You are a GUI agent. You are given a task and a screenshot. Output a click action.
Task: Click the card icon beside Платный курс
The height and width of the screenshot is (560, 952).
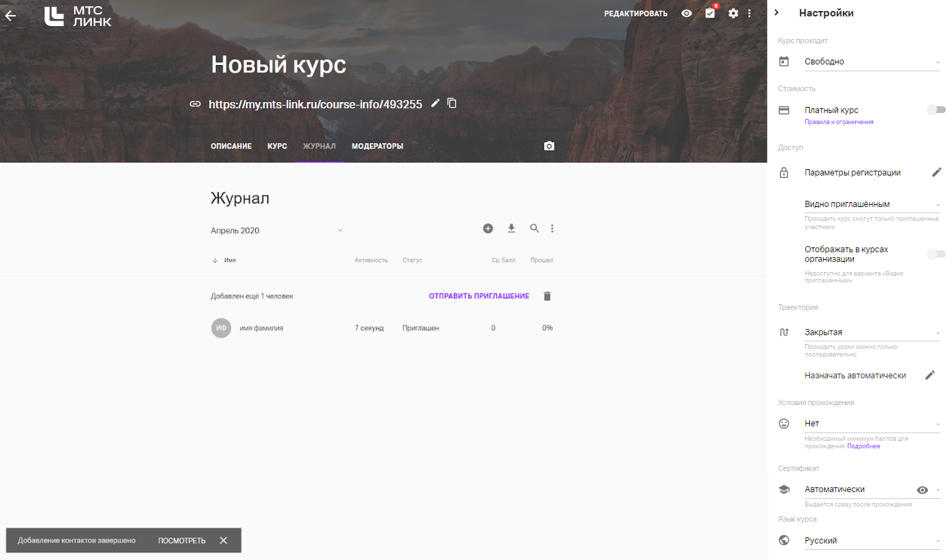point(784,110)
